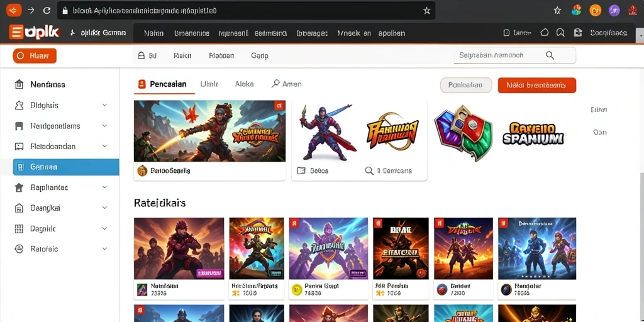Open the Aman tab
Viewport: 644px width, 322px height.
click(287, 84)
